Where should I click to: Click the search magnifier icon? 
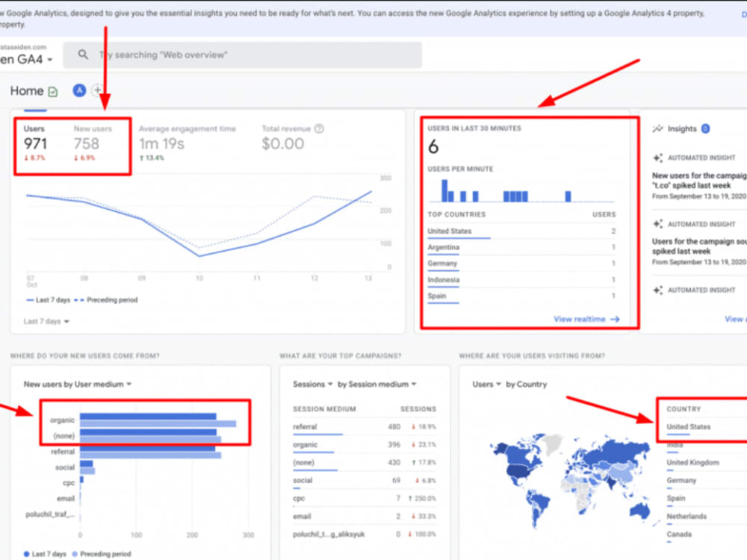click(83, 55)
